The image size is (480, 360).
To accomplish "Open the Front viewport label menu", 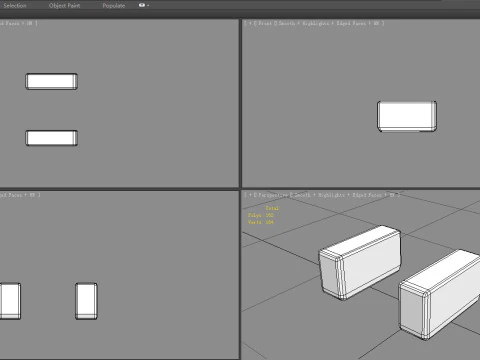I will [x=265, y=23].
